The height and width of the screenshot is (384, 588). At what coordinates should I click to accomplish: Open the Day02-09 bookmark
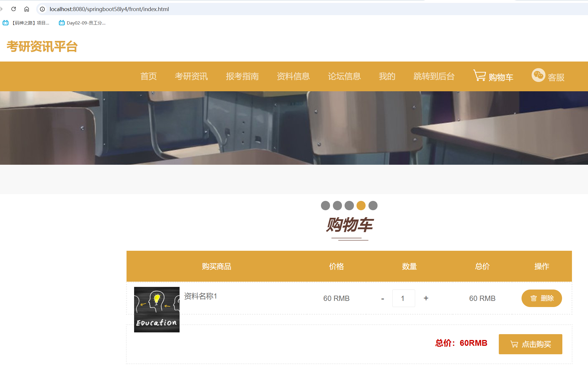point(82,23)
